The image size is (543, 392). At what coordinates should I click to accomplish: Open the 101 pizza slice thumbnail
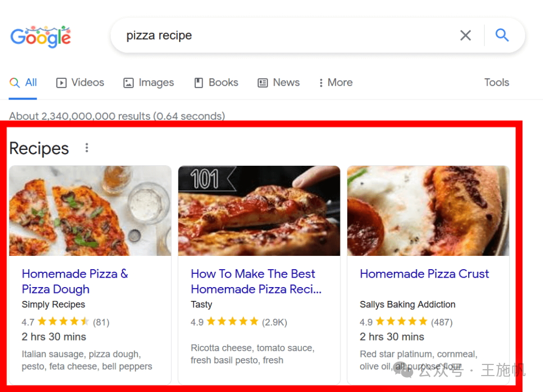pyautogui.click(x=259, y=211)
